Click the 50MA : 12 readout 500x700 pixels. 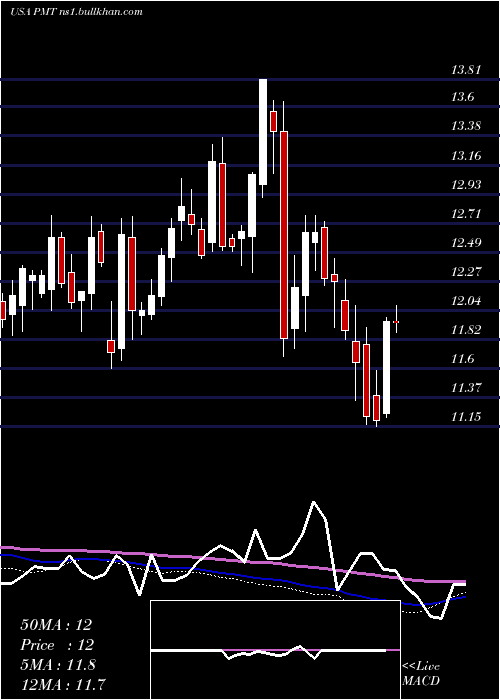click(x=56, y=625)
